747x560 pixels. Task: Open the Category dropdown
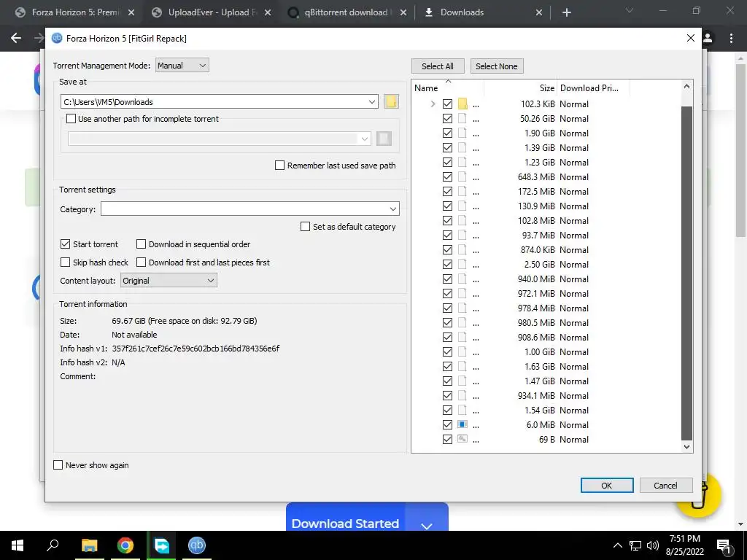click(x=393, y=209)
